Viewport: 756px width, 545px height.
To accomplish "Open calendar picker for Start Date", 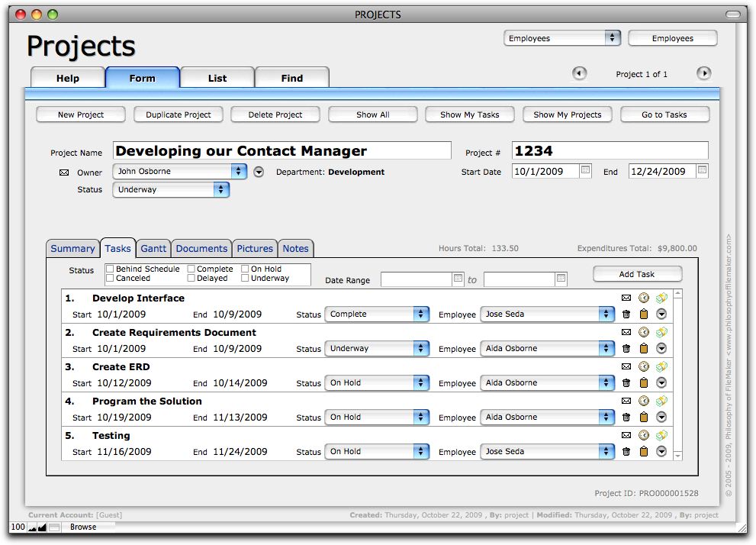I will point(585,169).
